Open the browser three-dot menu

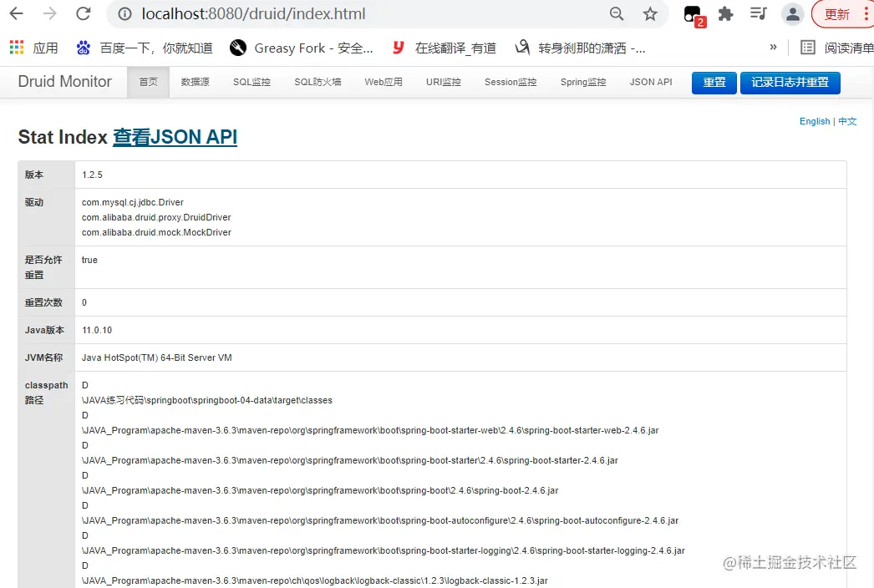[866, 14]
